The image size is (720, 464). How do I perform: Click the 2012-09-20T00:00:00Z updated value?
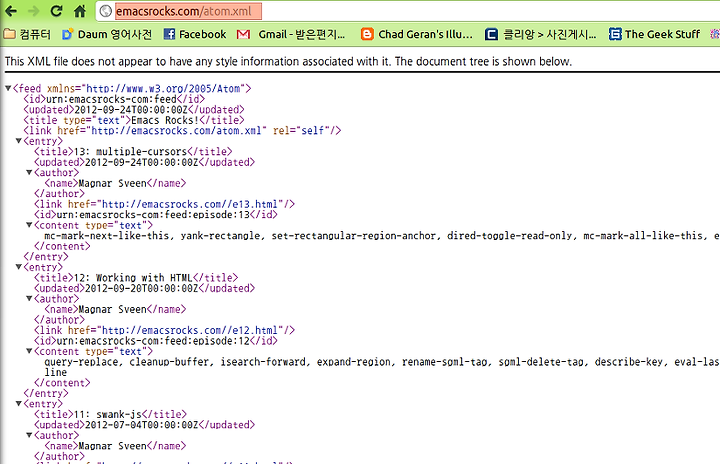[141, 289]
